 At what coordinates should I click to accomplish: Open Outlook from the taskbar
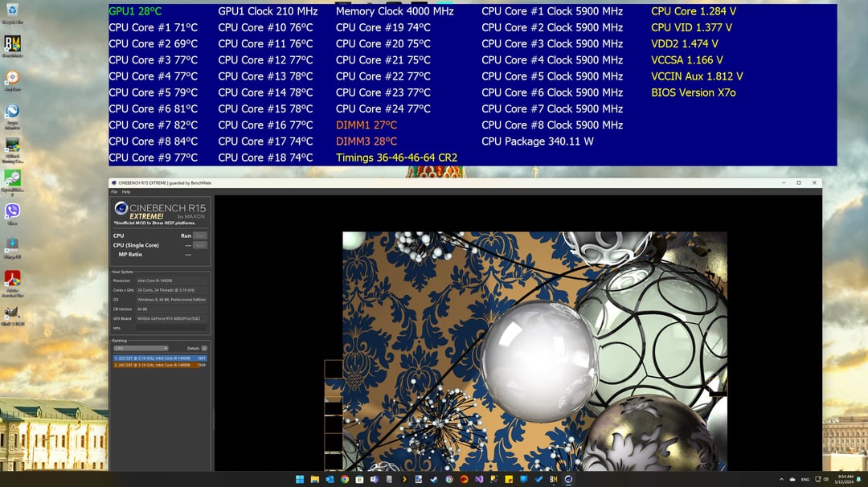pos(330,479)
